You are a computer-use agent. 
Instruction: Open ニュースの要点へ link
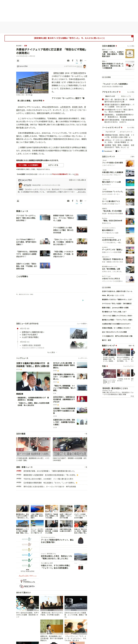click(82, 324)
